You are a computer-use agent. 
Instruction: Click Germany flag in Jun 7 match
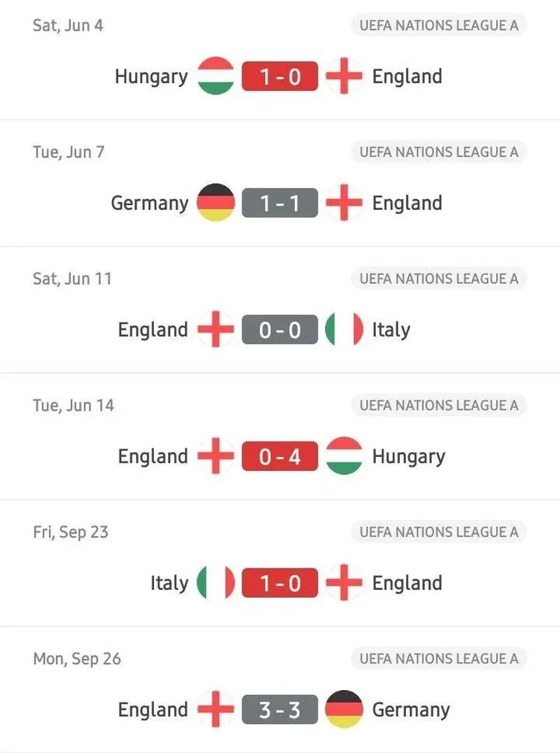click(x=216, y=203)
